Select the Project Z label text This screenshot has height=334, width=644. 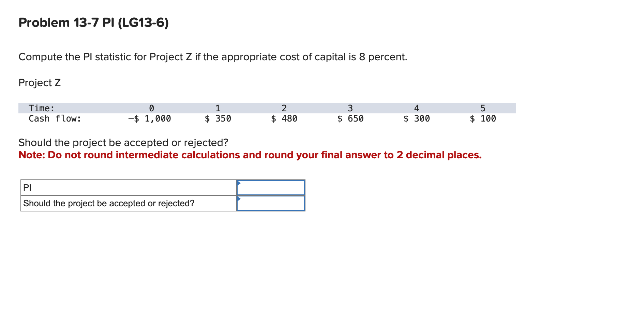40,83
